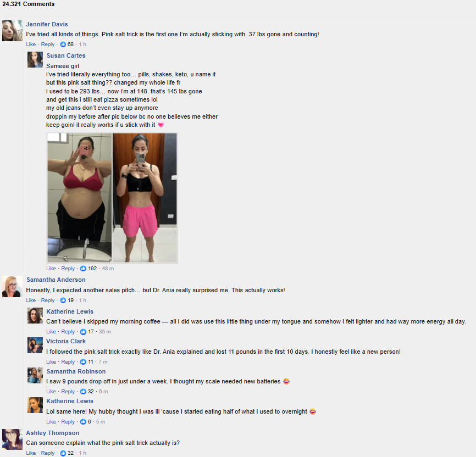Reply to Ashley Thompson's question
The image size is (476, 457).
[48, 453]
